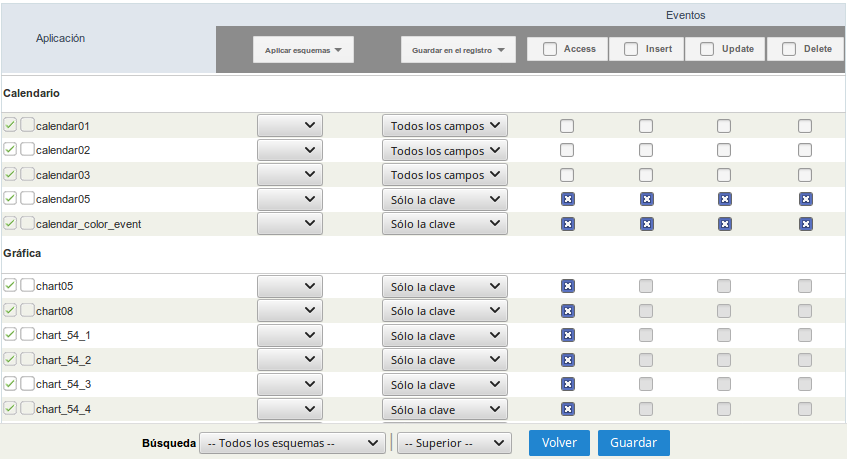Click the green checkmark for chart05
This screenshot has height=459, width=847.
click(x=10, y=285)
